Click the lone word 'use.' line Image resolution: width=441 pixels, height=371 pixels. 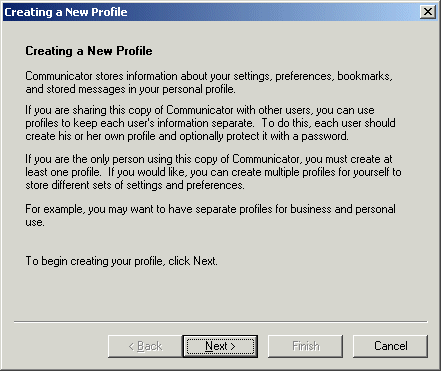point(35,222)
